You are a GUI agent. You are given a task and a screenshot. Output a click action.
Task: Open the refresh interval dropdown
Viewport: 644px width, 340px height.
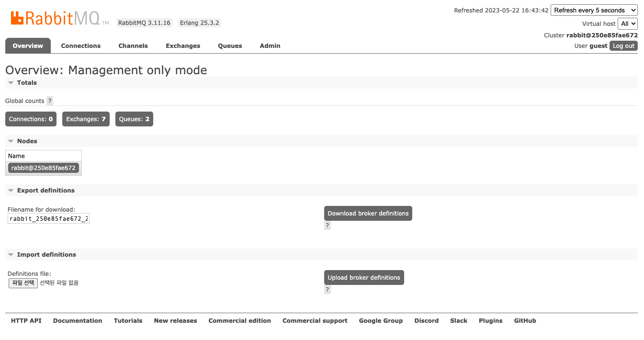tap(594, 10)
